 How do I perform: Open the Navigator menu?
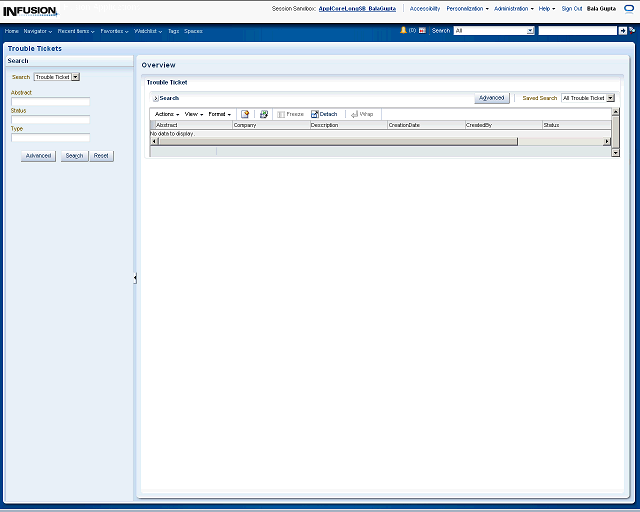tap(38, 31)
